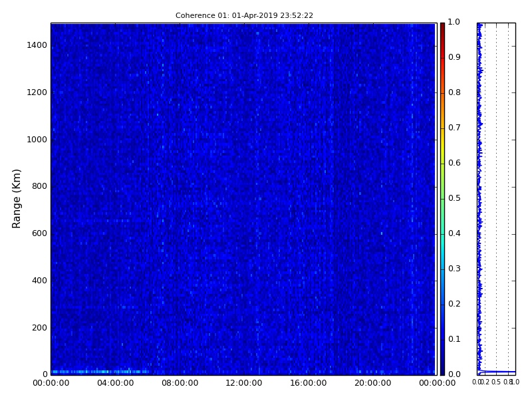This screenshot has width=532, height=399.
Task: Click the bright cyan band at bottom of heatmap
Action: tap(100, 372)
